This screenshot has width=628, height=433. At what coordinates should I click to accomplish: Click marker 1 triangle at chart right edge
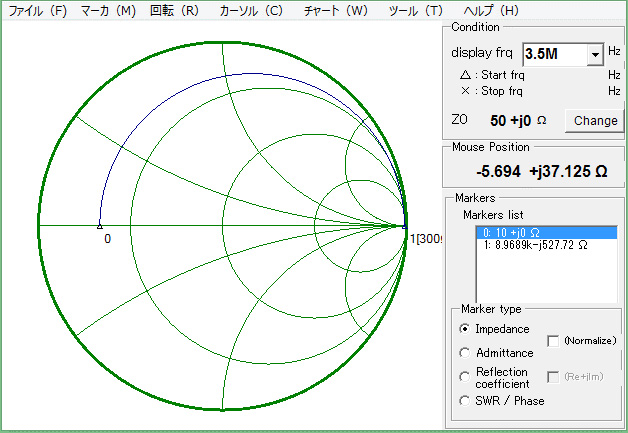pyautogui.click(x=405, y=226)
